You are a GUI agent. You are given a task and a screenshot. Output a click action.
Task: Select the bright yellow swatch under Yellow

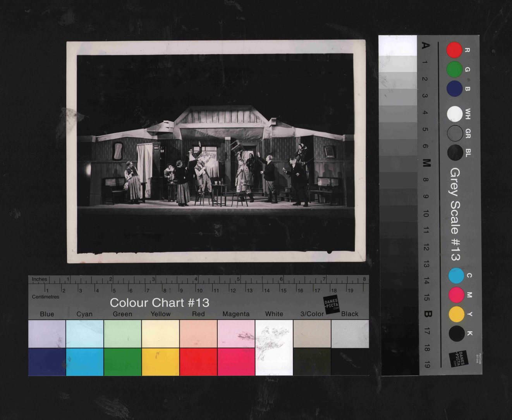[x=160, y=362]
